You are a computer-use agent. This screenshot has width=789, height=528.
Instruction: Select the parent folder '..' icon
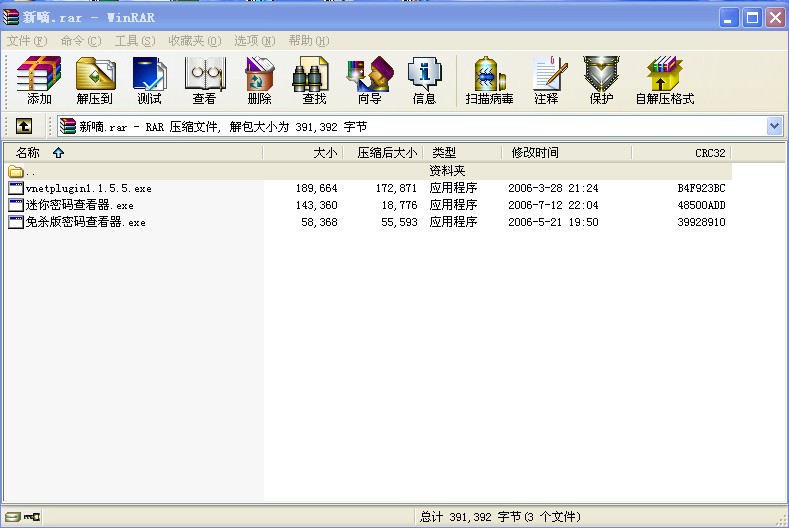coord(16,172)
